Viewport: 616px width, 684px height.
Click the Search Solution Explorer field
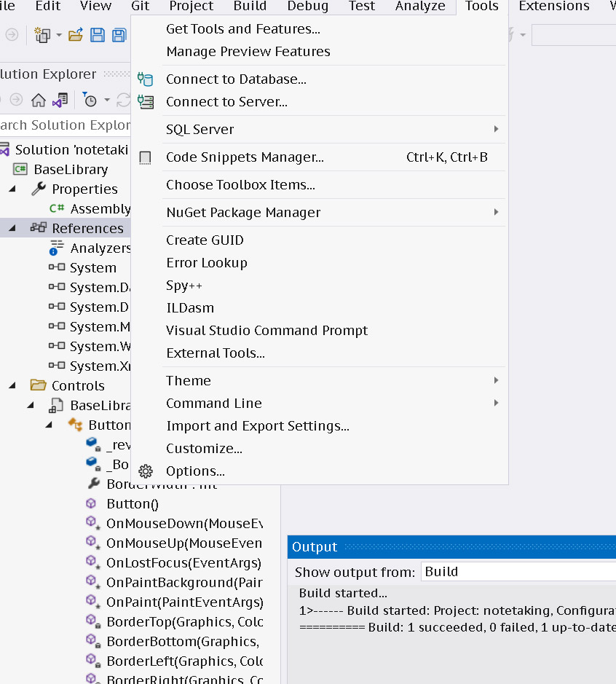66,125
